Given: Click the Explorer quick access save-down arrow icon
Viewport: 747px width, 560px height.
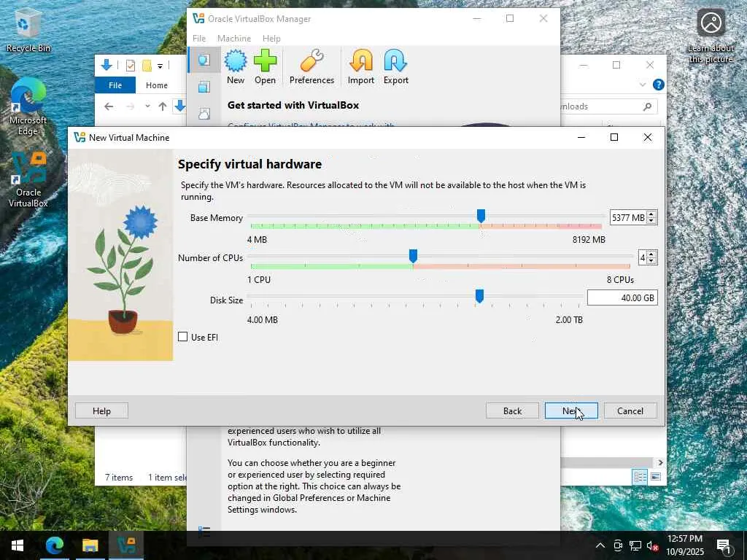Looking at the screenshot, I should tap(107, 65).
